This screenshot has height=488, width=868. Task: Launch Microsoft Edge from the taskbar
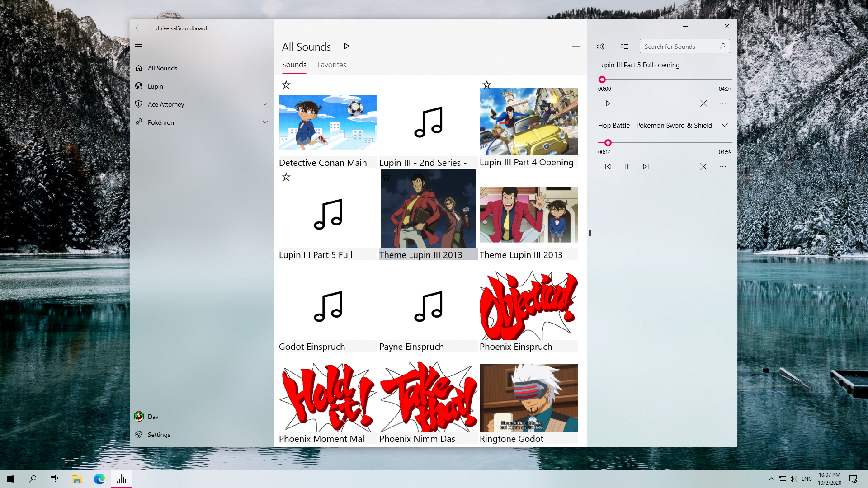[99, 479]
